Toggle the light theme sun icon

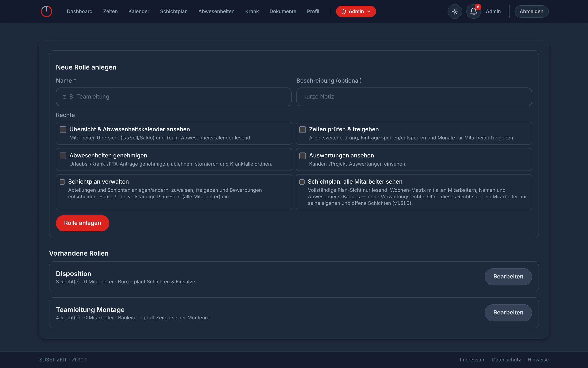[455, 11]
